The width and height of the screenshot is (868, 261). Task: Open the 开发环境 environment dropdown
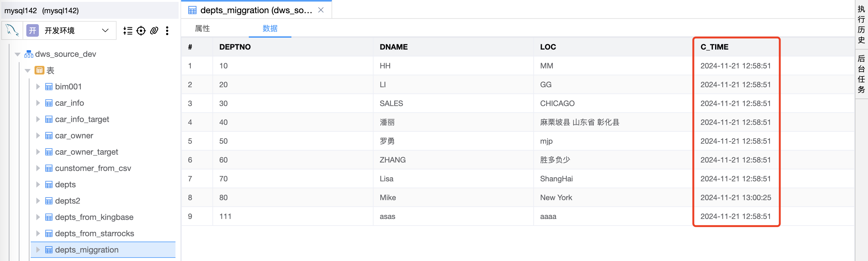tap(105, 30)
